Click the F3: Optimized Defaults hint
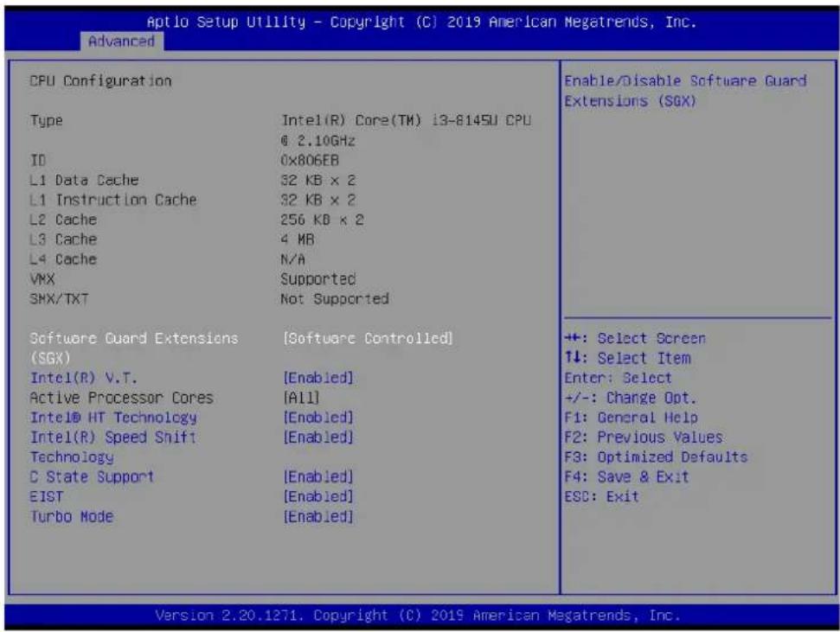 point(656,457)
